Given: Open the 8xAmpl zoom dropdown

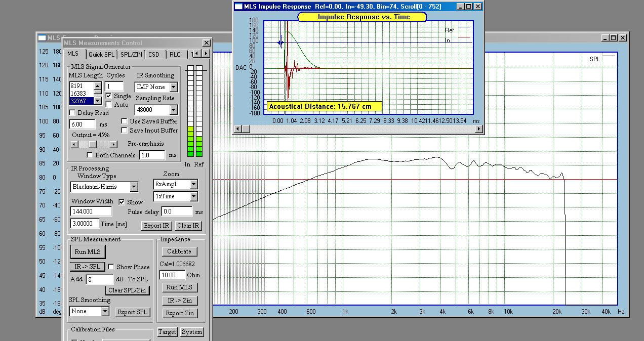Looking at the screenshot, I should [193, 185].
